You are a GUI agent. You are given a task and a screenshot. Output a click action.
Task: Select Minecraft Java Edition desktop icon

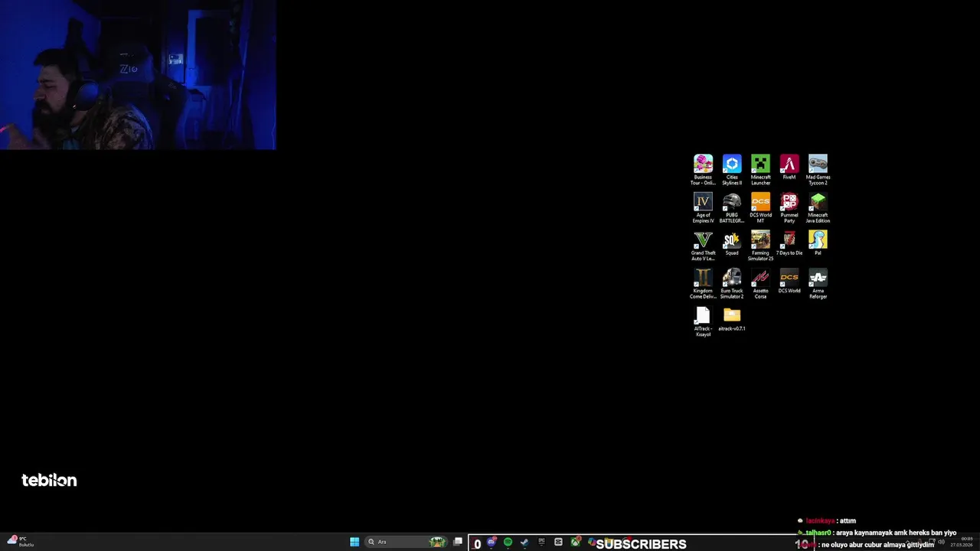click(x=818, y=207)
